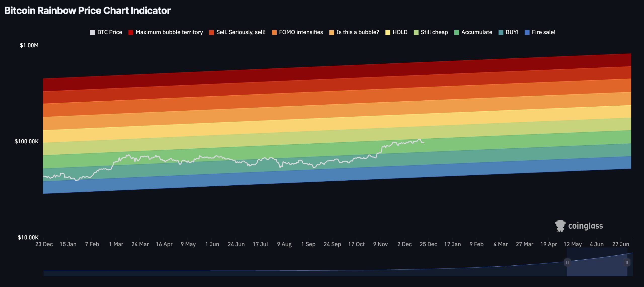Image resolution: width=644 pixels, height=287 pixels.
Task: Click the 16 Apr x-axis date label
Action: click(164, 244)
